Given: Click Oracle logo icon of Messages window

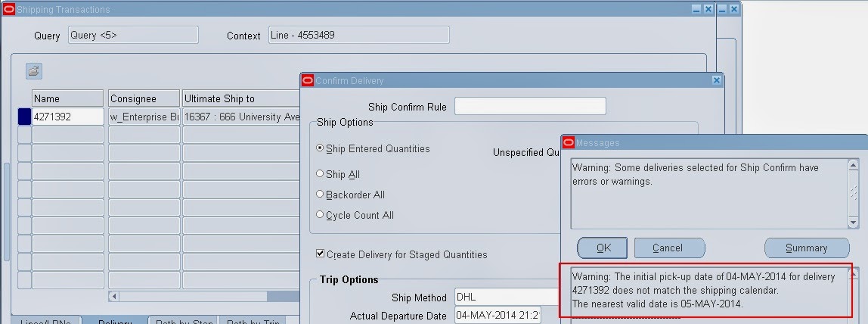Looking at the screenshot, I should coord(569,142).
